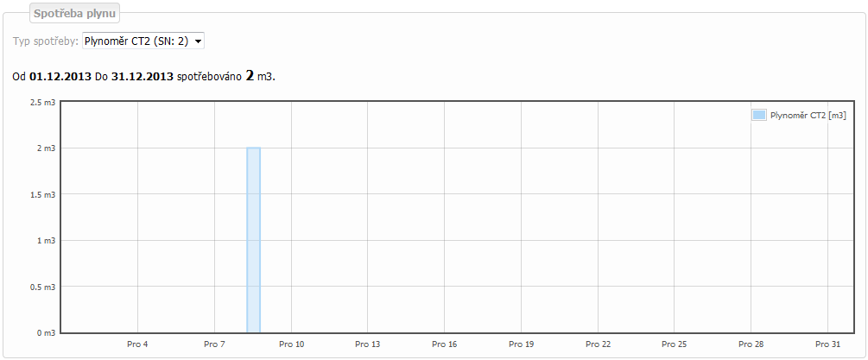This screenshot has width=868, height=360.
Task: Click the 1 m3 y-axis label
Action: (x=47, y=240)
